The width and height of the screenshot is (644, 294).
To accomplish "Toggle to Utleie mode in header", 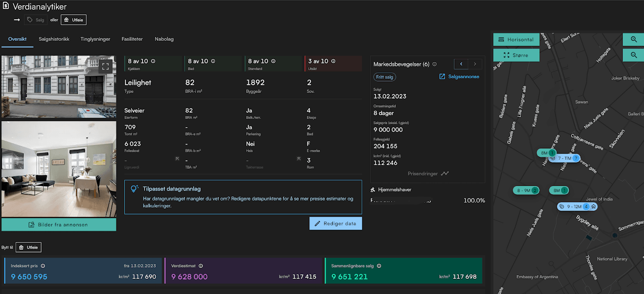I will point(73,20).
